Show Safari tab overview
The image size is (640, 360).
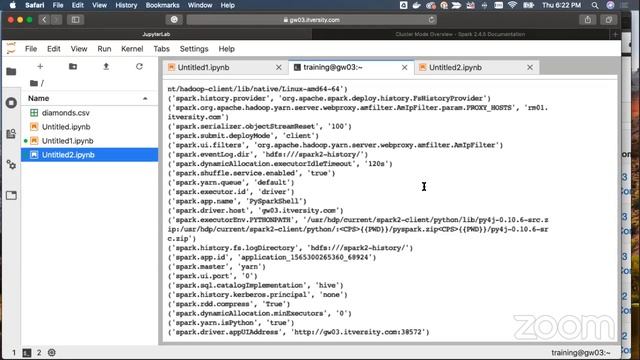click(609, 20)
